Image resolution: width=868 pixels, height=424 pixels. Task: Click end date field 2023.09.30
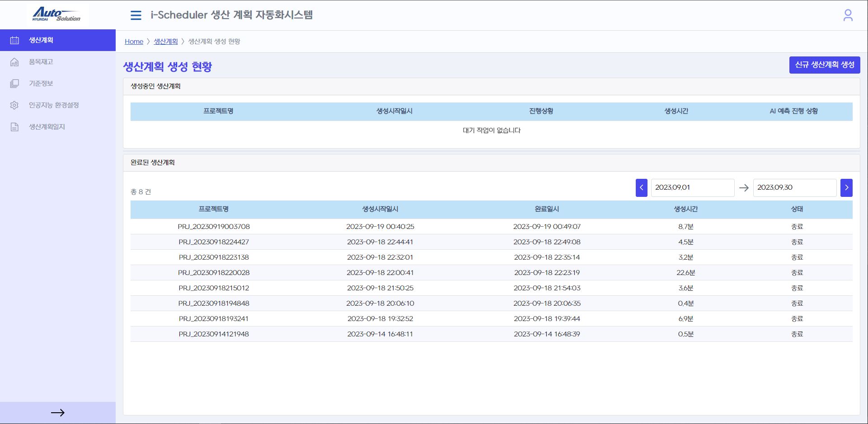click(x=794, y=187)
